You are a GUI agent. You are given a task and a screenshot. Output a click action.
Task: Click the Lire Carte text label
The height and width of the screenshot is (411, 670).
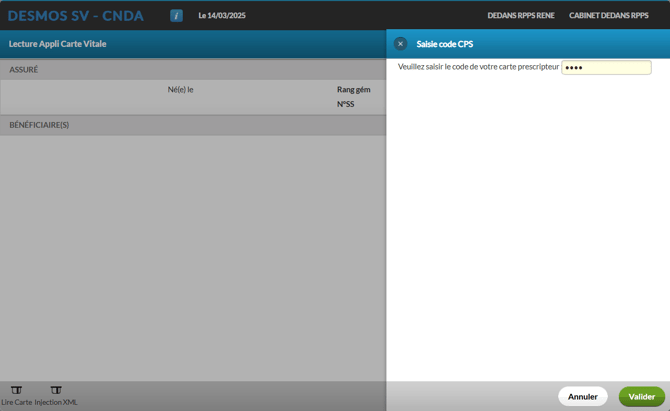coord(16,402)
